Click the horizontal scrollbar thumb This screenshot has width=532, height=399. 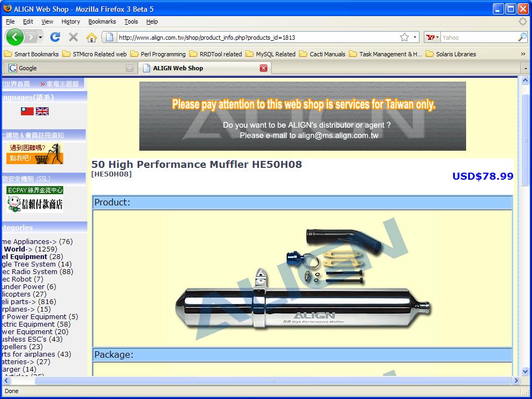click(x=273, y=381)
